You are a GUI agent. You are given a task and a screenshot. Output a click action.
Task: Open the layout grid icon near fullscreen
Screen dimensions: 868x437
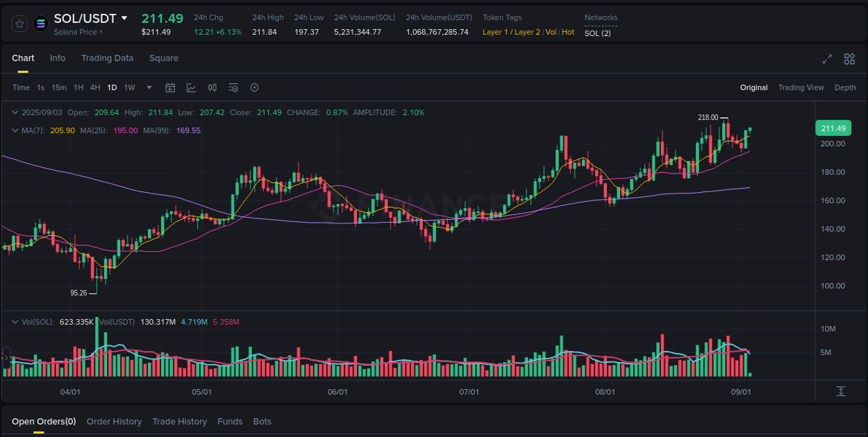[x=849, y=60]
